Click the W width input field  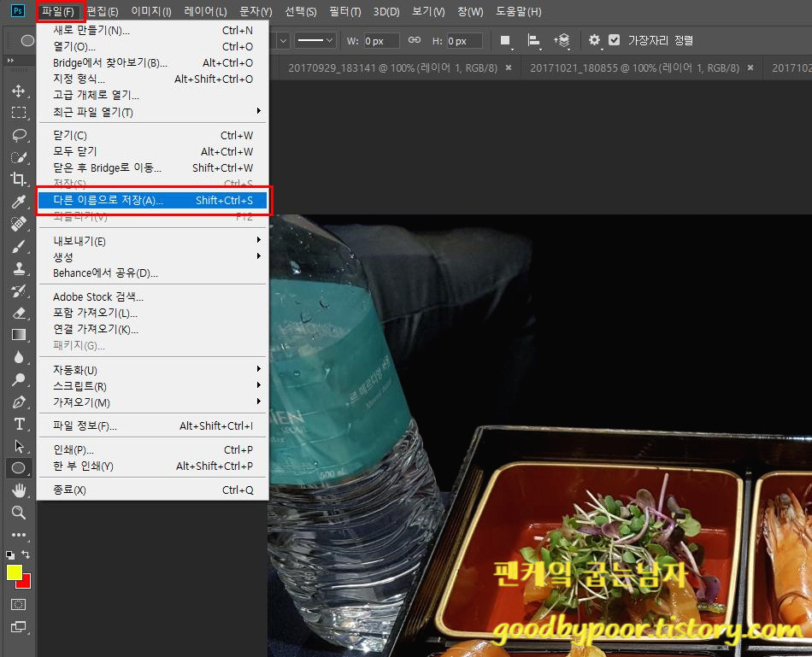point(380,41)
